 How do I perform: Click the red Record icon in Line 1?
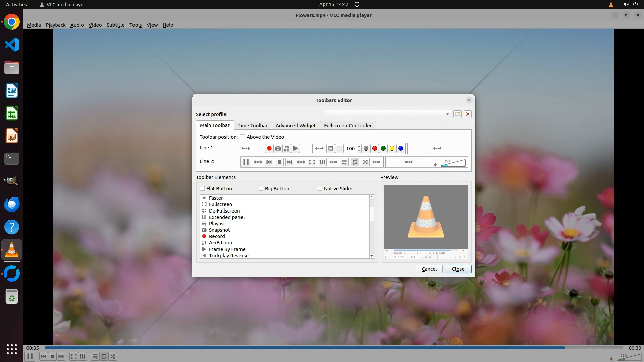269,148
